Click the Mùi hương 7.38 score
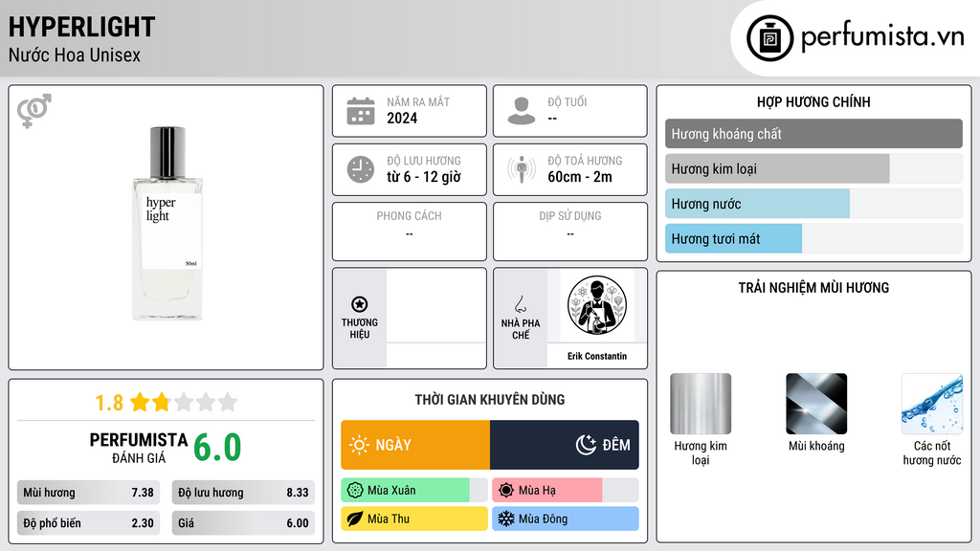This screenshot has height=551, width=980. tap(88, 493)
